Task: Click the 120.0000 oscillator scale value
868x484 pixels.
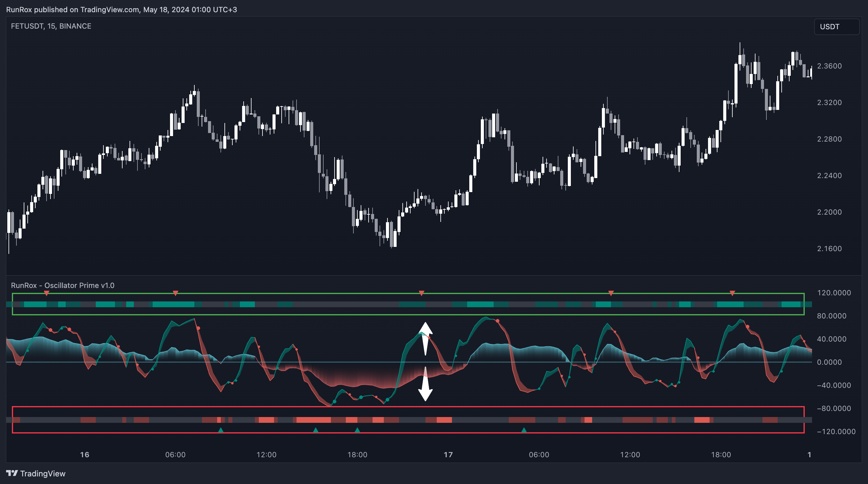Action: pos(834,293)
